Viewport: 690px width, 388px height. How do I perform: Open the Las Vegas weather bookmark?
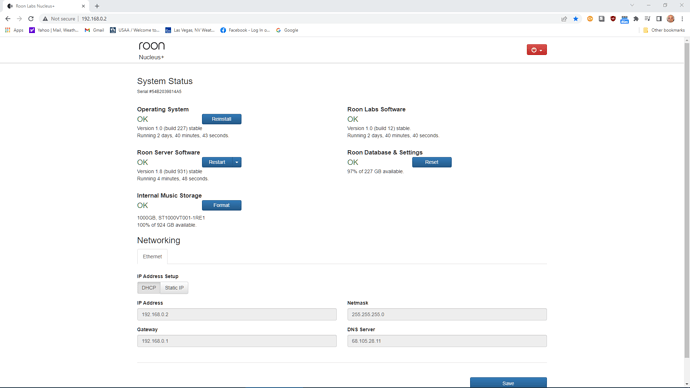point(190,30)
